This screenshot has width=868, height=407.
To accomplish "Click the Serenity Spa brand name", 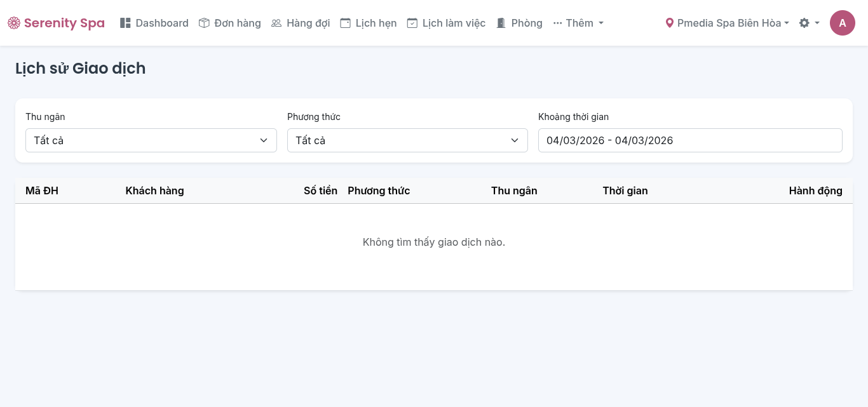I will click(64, 23).
